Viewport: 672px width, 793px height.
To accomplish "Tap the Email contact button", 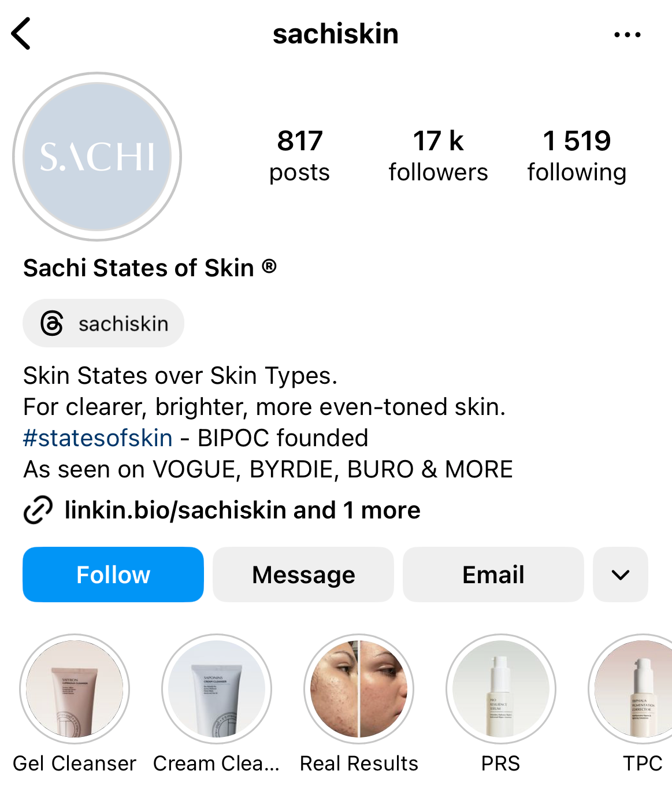I will 493,575.
